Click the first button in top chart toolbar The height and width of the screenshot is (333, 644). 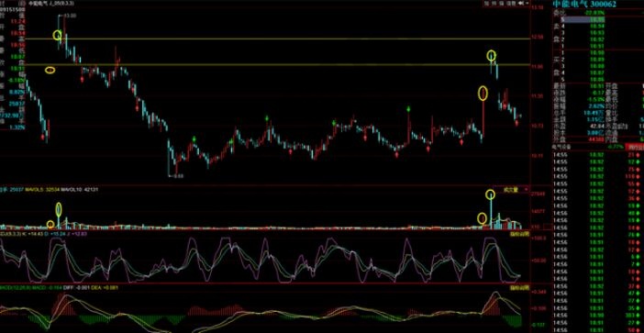[x=486, y=4]
